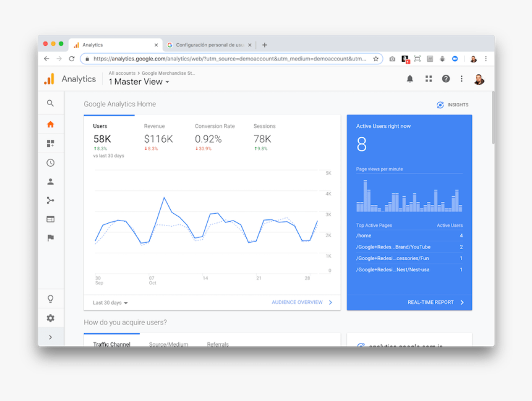Image resolution: width=532 pixels, height=401 pixels.
Task: Click the users line chart peak
Action: point(164,197)
